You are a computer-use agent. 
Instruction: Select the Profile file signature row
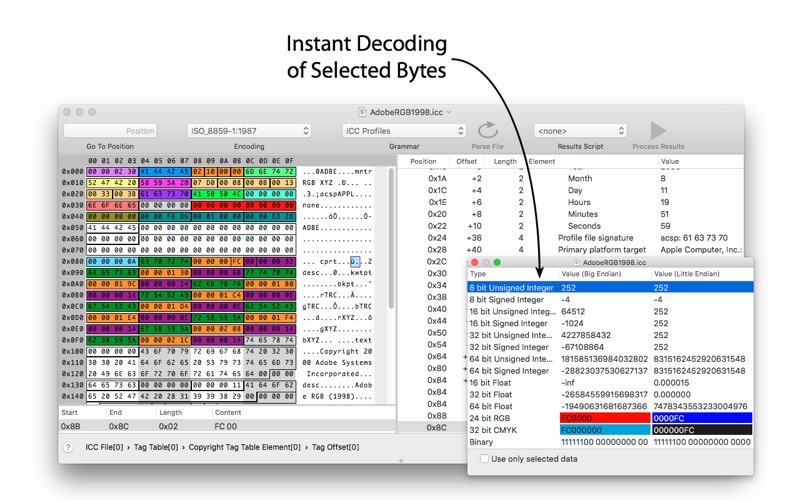[600, 238]
